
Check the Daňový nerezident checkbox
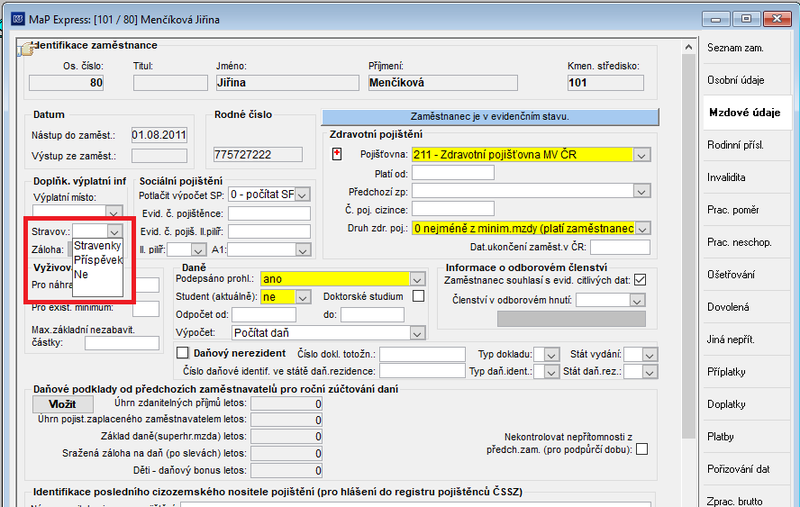(183, 353)
